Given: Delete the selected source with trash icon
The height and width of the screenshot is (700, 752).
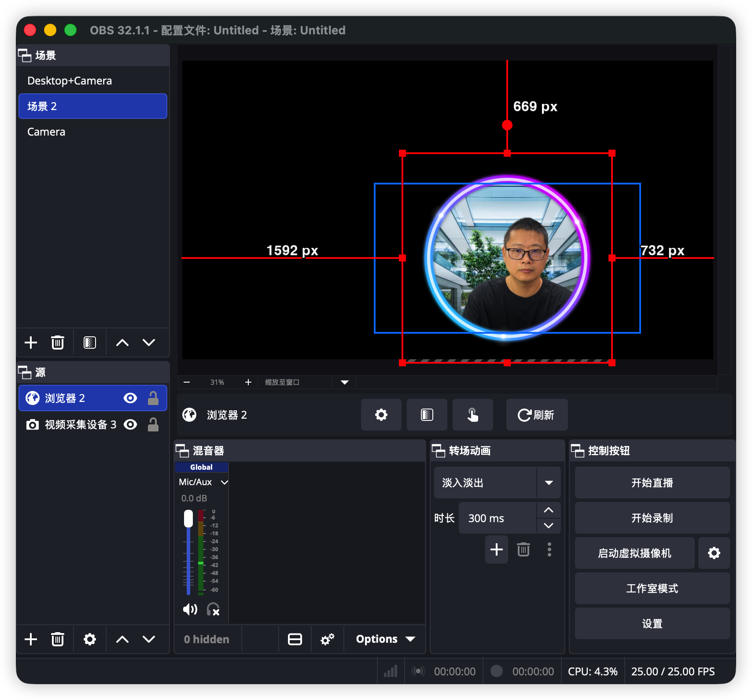Looking at the screenshot, I should [58, 639].
